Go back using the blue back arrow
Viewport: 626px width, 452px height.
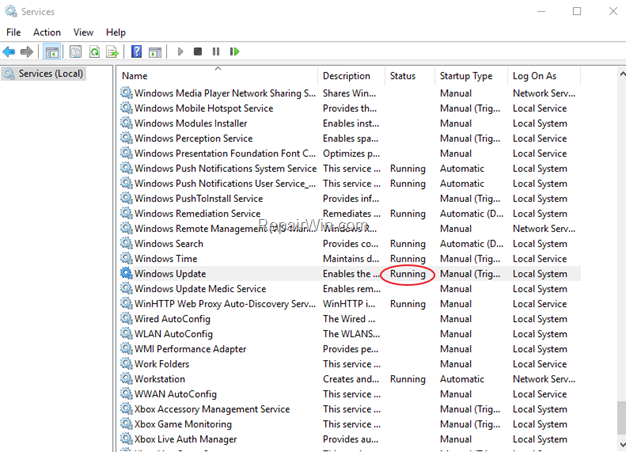pos(9,52)
